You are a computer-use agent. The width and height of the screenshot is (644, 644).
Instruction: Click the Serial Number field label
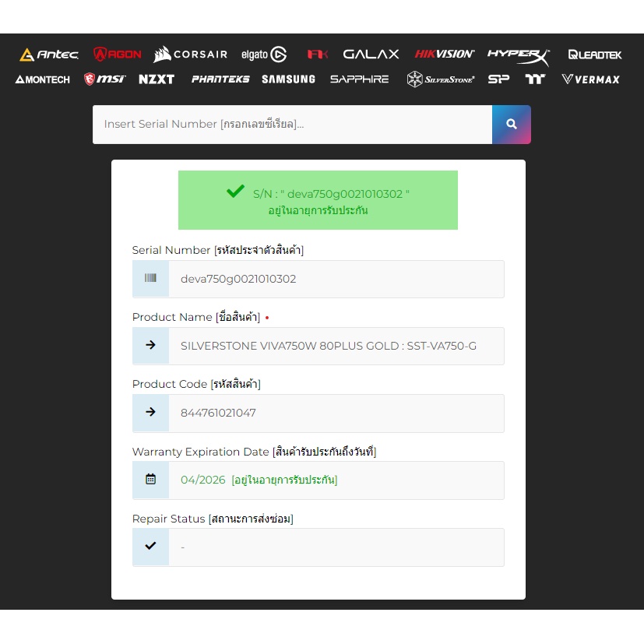[218, 250]
